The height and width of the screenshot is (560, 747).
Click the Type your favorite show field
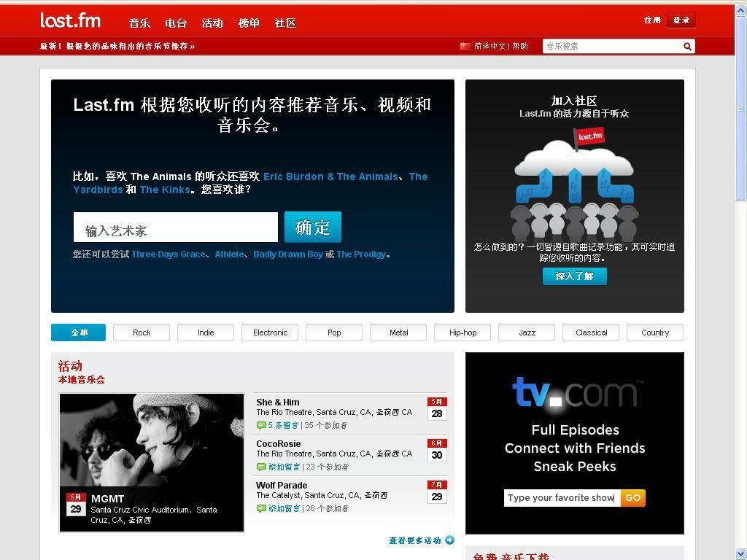pyautogui.click(x=562, y=497)
